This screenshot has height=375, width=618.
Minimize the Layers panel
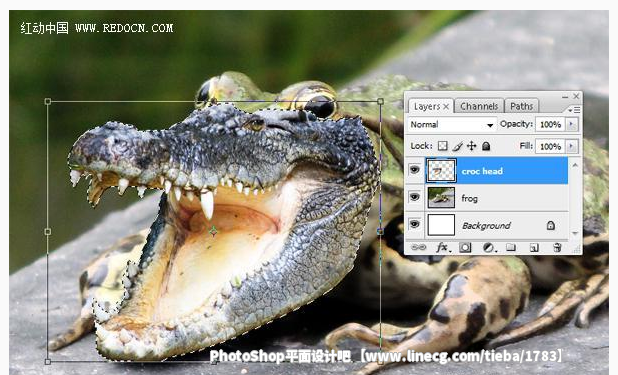[x=565, y=97]
